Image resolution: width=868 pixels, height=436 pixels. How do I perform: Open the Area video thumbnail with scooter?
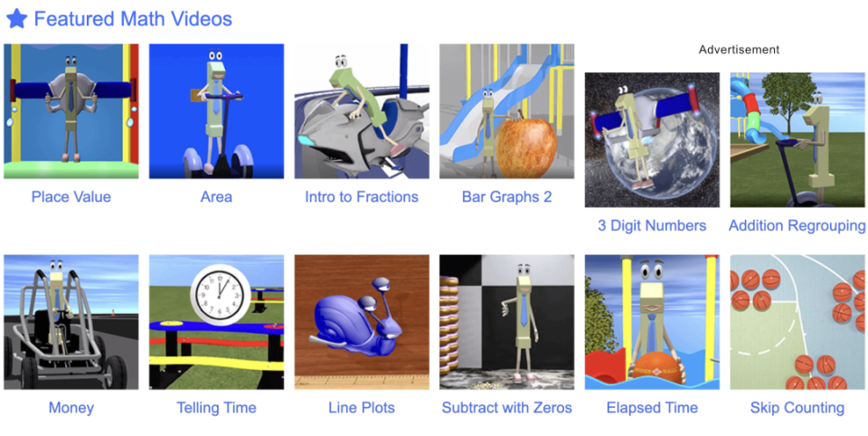point(216,111)
